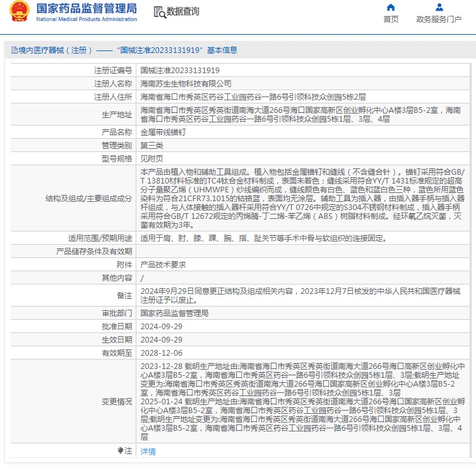Viewport: 476px width, 468px height.
Task: Click the 产品储存条件及有效期 label
Action: tap(94, 252)
